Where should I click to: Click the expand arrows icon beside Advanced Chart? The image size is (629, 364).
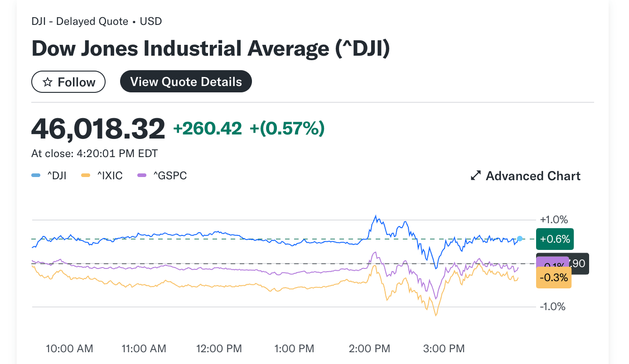475,176
